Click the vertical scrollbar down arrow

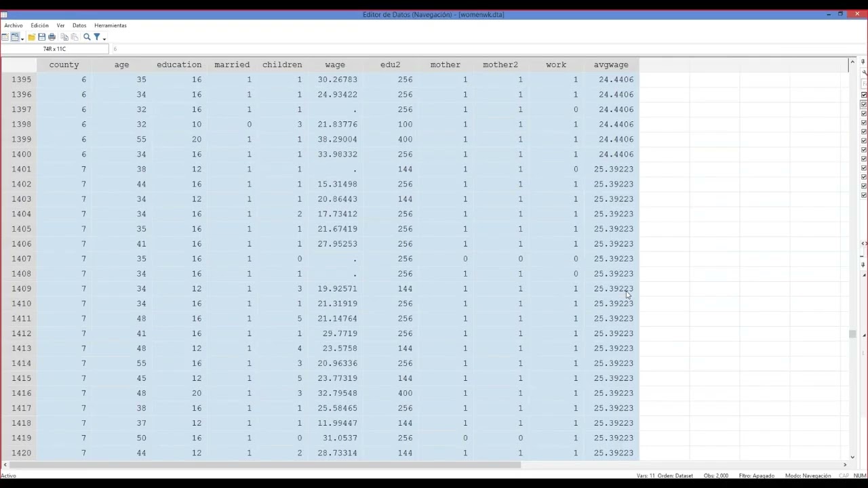(x=852, y=457)
